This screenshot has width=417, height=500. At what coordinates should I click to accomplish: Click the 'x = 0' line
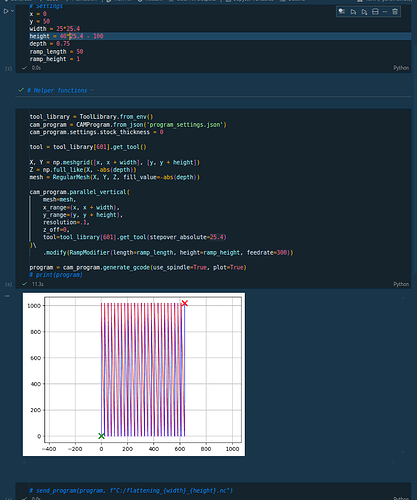coord(38,14)
